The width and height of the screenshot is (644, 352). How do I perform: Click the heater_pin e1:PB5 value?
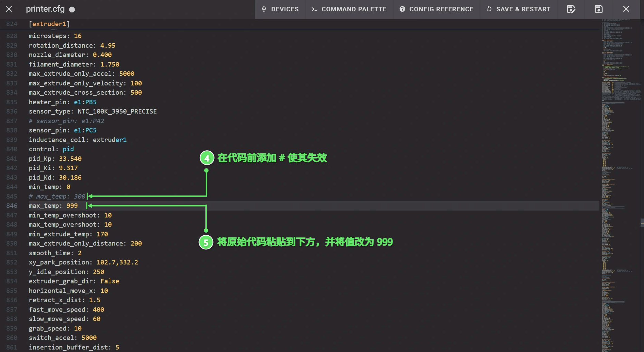pos(85,102)
